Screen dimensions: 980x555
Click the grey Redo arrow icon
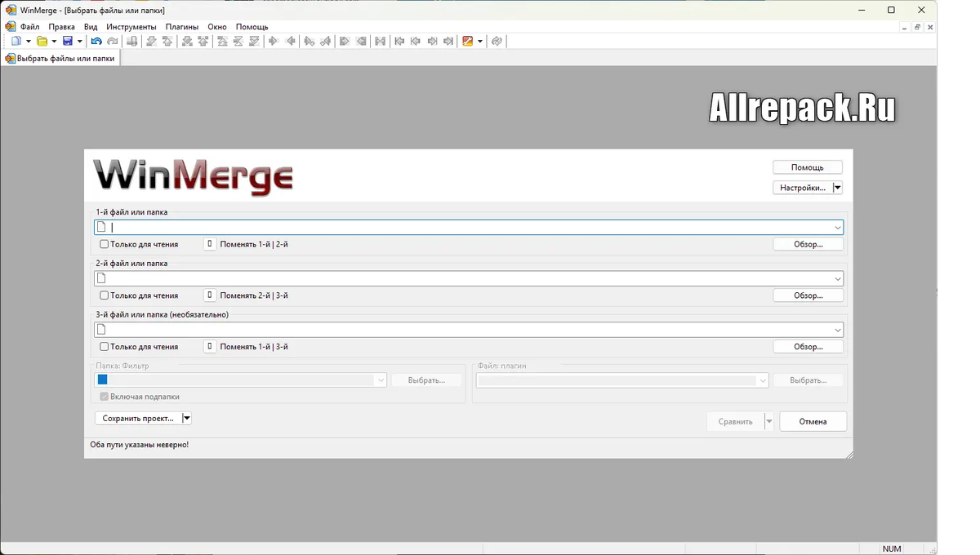113,41
